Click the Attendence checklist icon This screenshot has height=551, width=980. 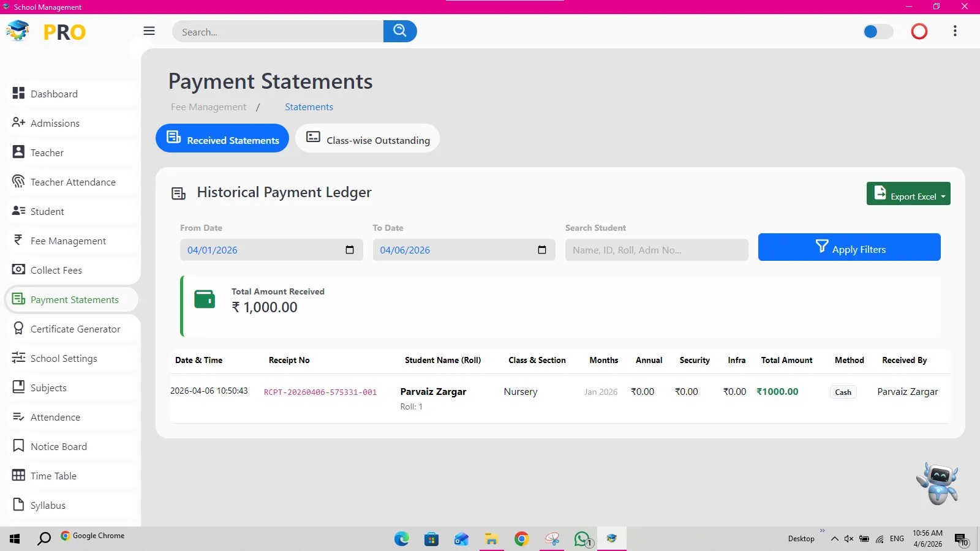point(18,416)
